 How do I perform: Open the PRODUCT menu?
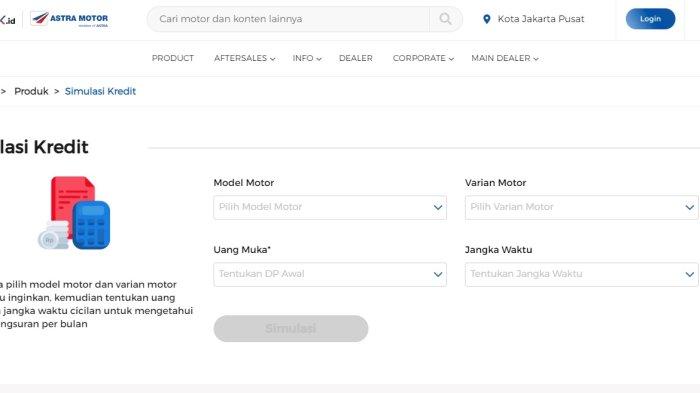173,58
